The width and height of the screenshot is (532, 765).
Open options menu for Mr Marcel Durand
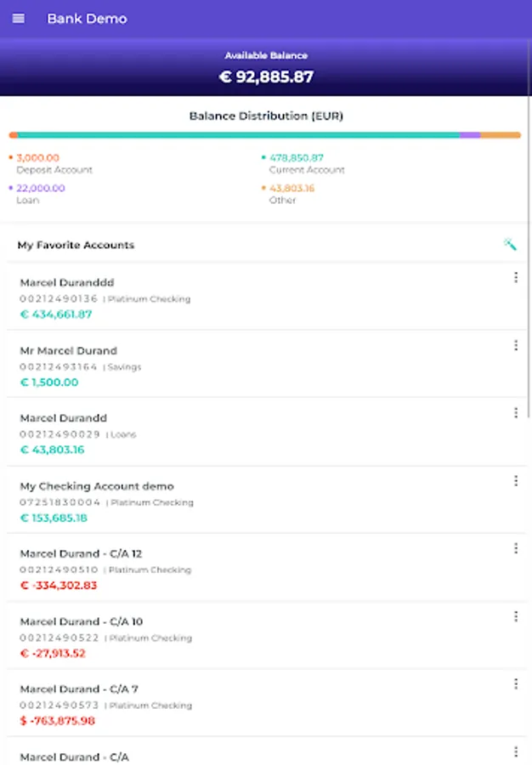click(516, 345)
